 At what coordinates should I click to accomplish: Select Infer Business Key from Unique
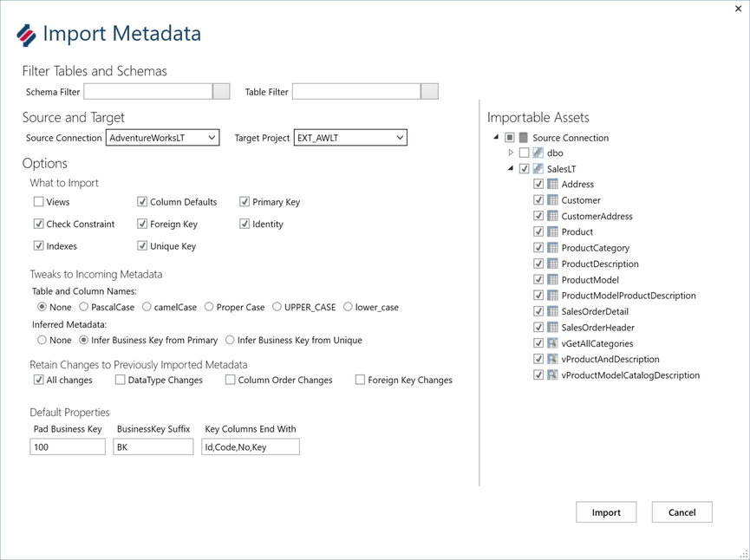pyautogui.click(x=230, y=340)
